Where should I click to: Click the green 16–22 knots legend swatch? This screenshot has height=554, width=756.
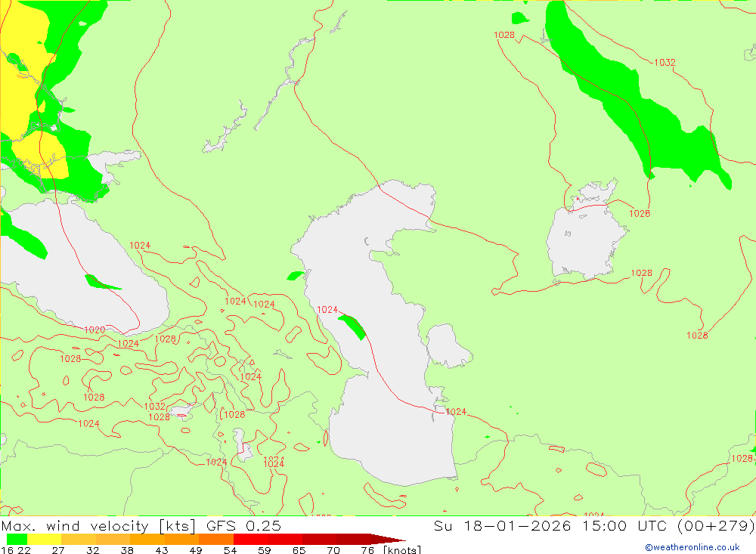pos(17,539)
